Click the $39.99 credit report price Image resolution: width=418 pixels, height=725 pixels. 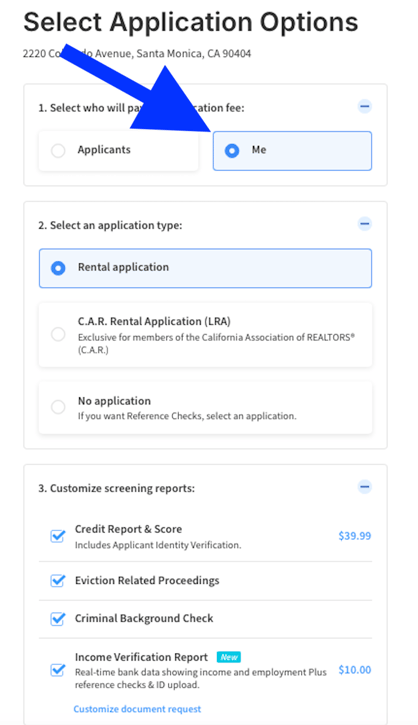point(355,536)
